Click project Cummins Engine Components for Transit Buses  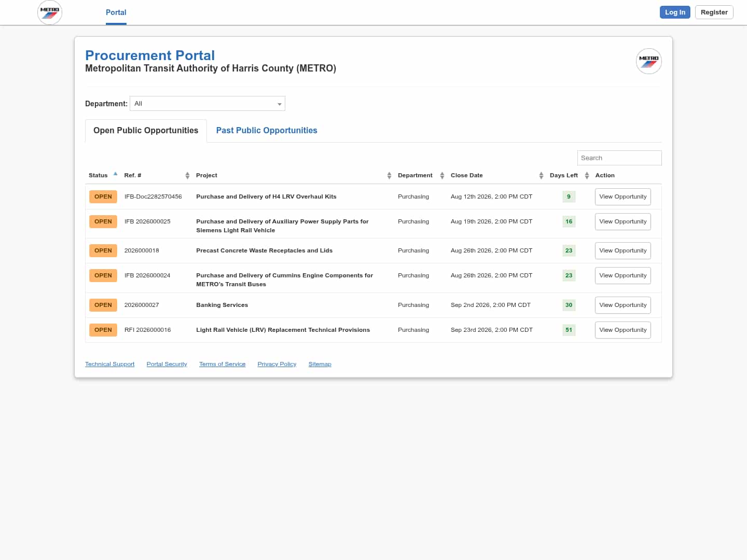point(284,280)
